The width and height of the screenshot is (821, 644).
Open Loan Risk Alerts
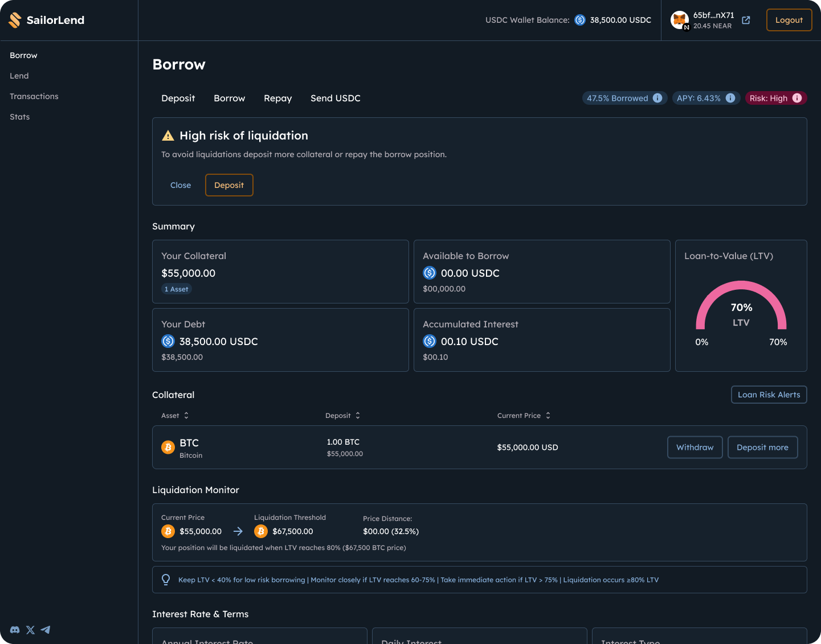coord(769,395)
